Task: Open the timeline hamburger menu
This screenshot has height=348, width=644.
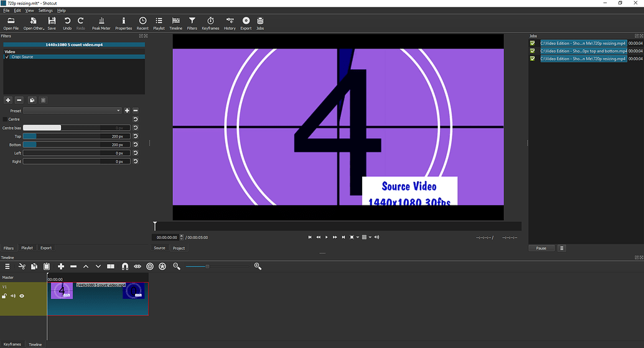Action: click(x=7, y=266)
